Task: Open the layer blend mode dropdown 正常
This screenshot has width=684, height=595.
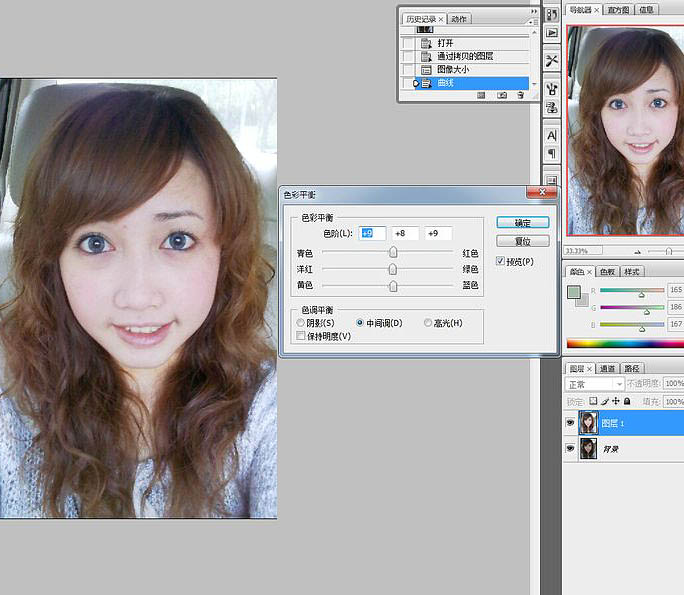Action: tap(595, 384)
